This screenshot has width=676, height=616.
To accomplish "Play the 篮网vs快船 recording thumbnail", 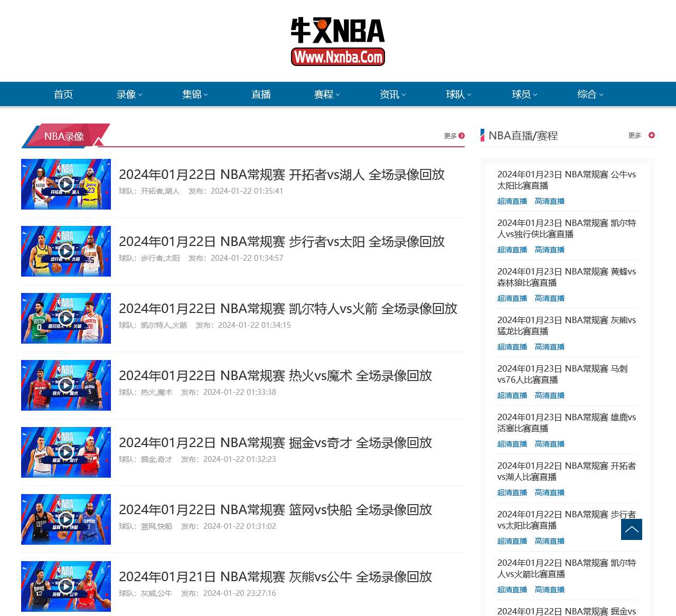I will coord(65,519).
